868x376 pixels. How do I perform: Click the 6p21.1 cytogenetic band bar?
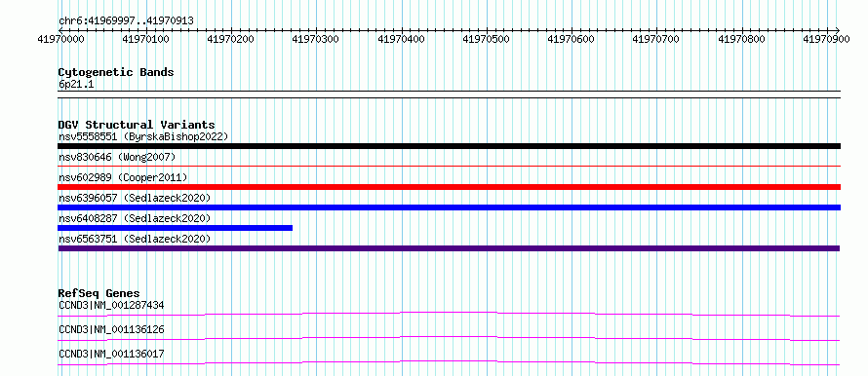click(x=449, y=94)
